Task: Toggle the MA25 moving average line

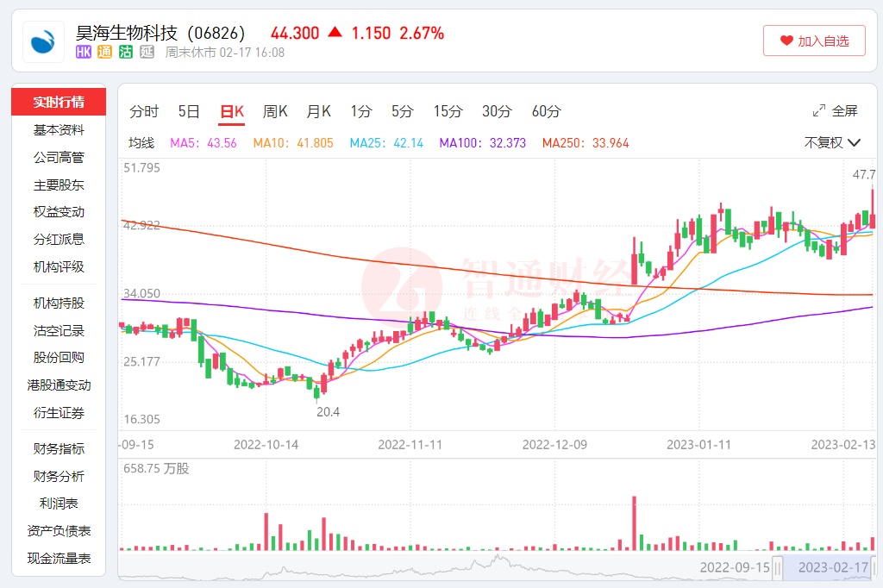Action: tap(386, 143)
